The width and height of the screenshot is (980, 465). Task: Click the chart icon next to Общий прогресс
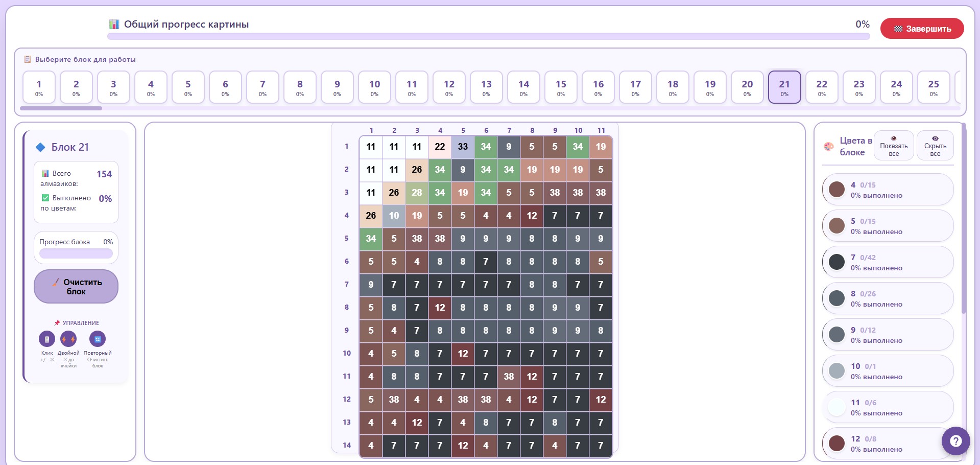114,24
